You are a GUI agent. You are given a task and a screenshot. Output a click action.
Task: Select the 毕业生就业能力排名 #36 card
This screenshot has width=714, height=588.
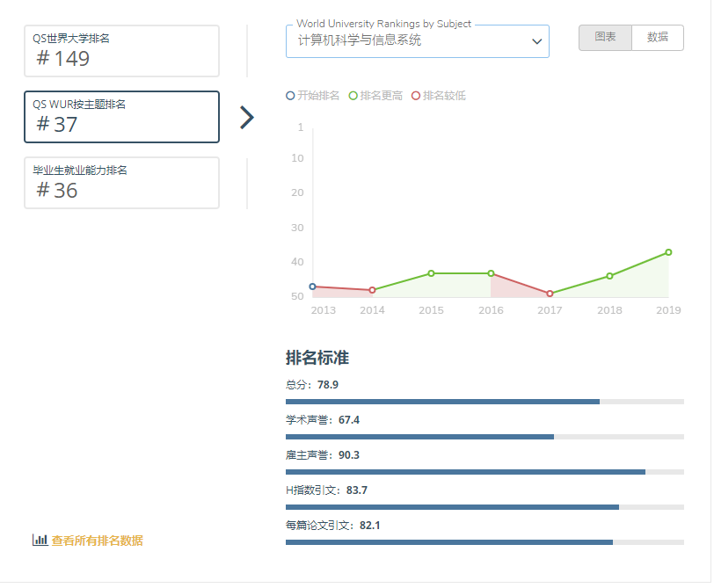[x=121, y=183]
